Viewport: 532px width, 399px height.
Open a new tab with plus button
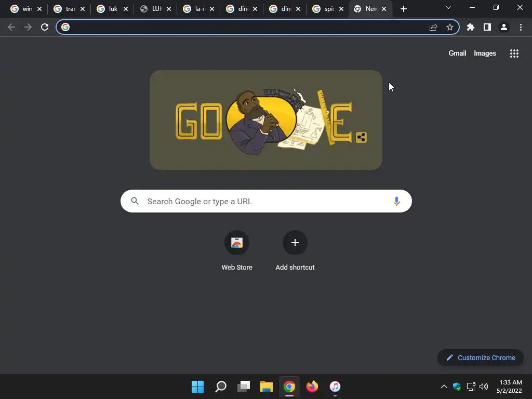tap(403, 9)
